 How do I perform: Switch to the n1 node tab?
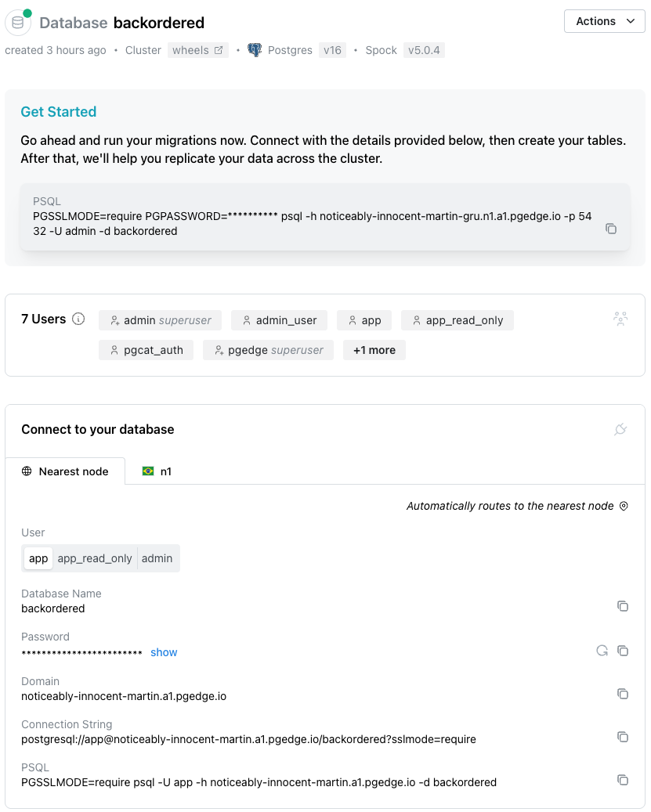click(157, 471)
